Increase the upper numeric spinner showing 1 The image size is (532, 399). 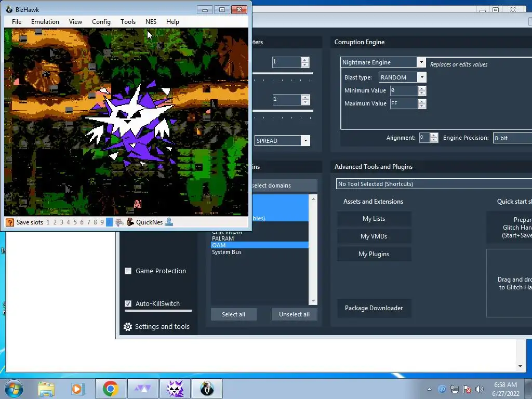pos(305,60)
